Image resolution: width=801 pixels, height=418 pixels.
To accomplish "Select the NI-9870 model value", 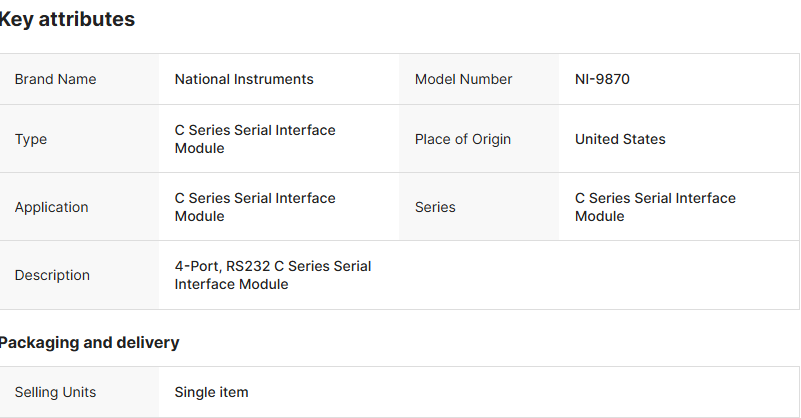I will pos(602,79).
